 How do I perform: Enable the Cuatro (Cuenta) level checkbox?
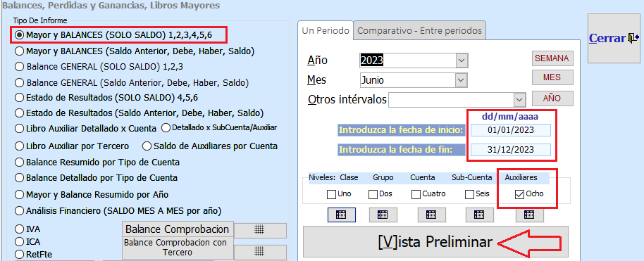416,194
